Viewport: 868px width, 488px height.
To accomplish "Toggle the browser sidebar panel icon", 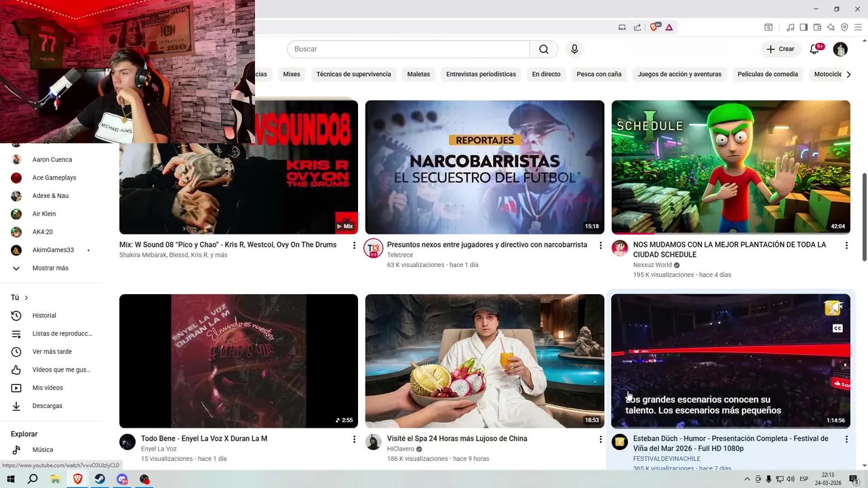I will coord(804,27).
